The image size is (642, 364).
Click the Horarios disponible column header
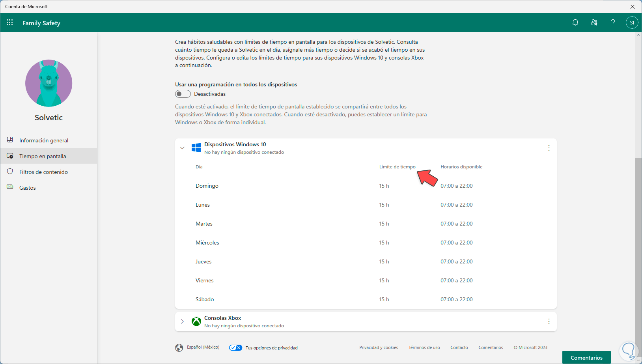point(461,167)
